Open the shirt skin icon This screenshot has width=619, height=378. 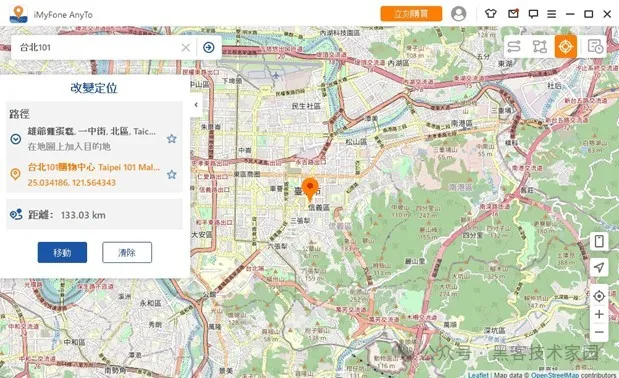(490, 14)
